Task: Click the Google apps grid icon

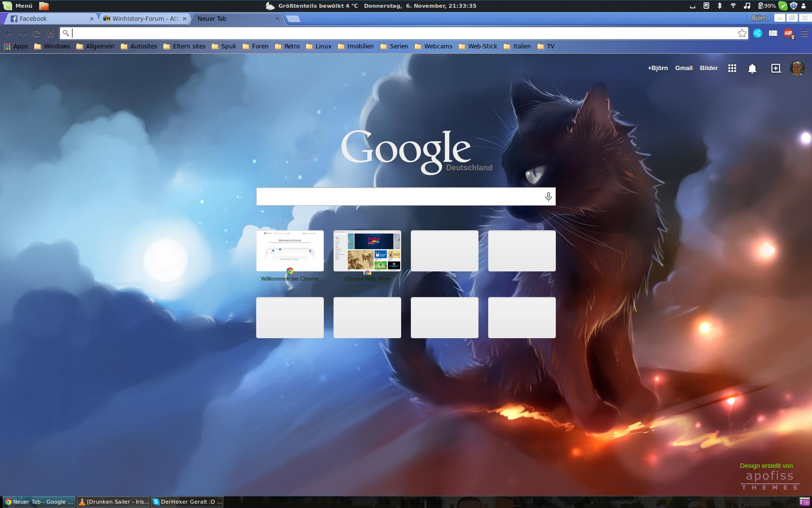Action: [732, 68]
